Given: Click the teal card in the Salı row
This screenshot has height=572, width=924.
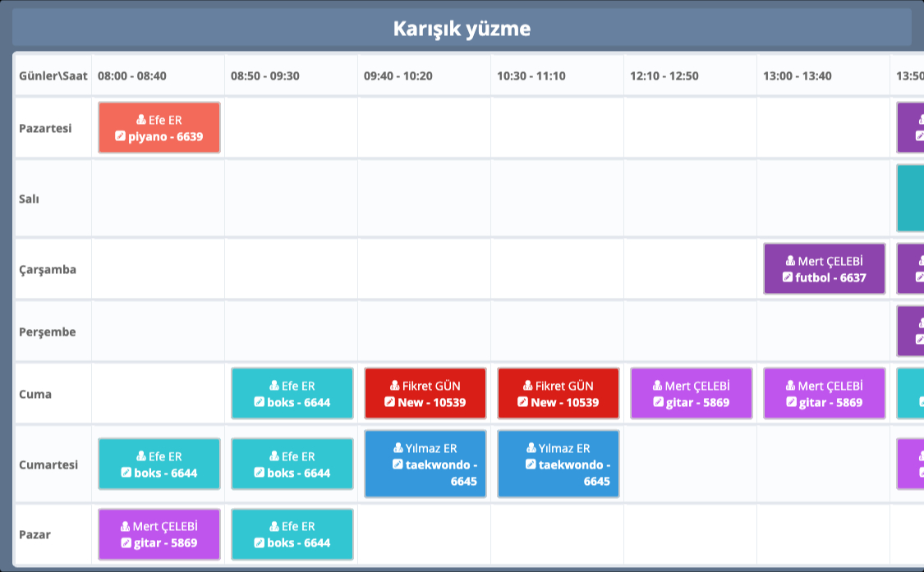Looking at the screenshot, I should pyautogui.click(x=910, y=199).
